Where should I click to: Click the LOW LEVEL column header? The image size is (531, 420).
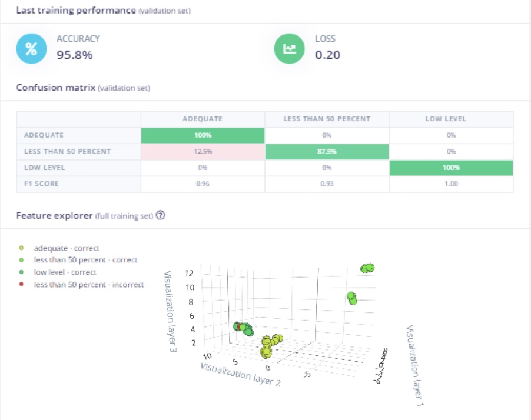[446, 119]
